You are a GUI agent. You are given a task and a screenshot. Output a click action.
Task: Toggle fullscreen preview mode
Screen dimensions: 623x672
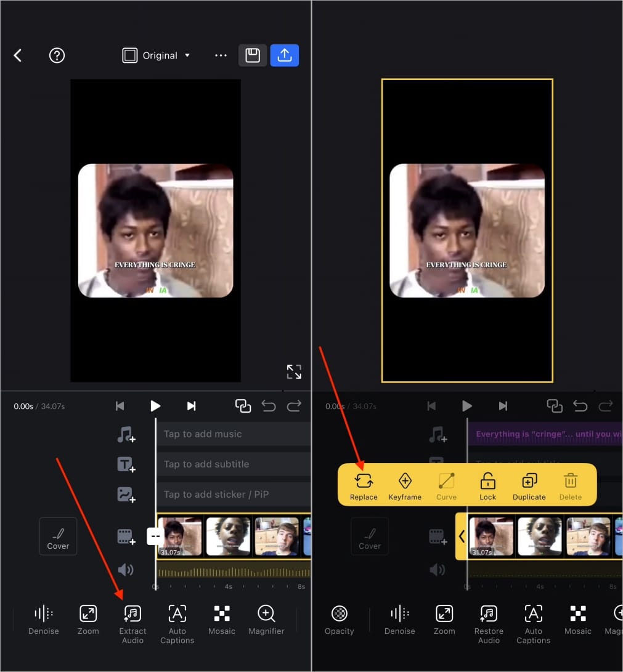tap(294, 371)
